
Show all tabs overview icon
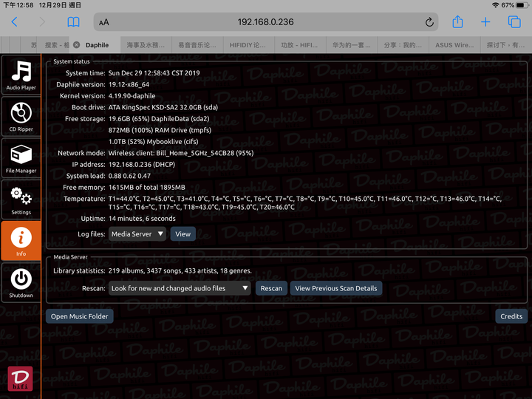point(514,21)
